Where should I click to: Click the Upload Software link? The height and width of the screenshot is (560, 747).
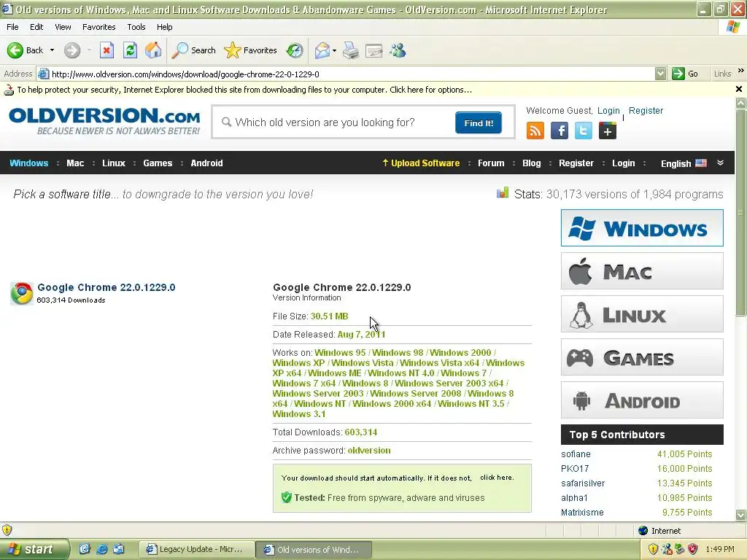point(421,163)
